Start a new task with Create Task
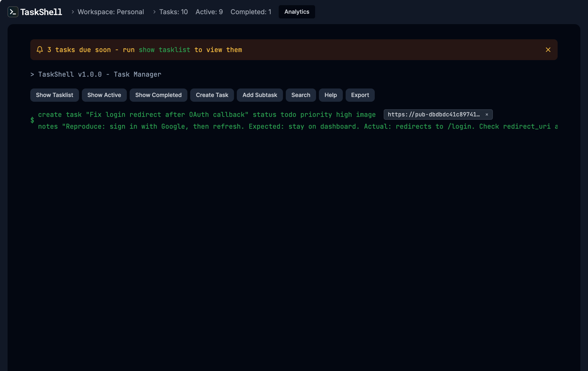The width and height of the screenshot is (588, 371). point(212,95)
